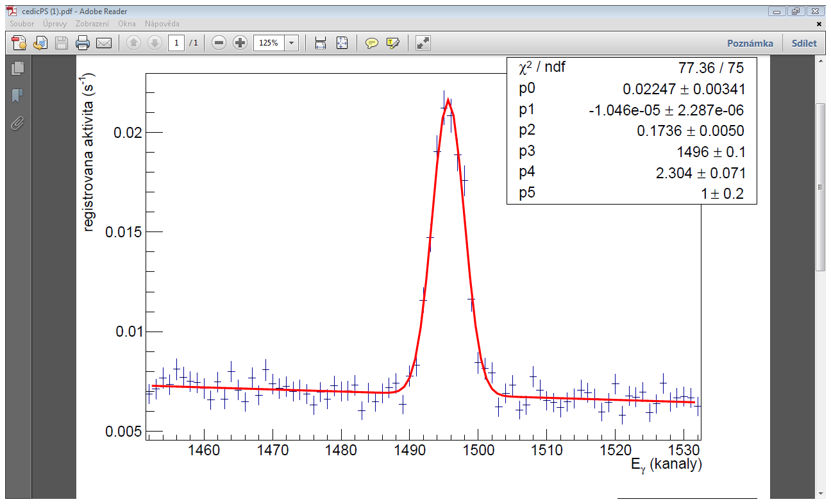The width and height of the screenshot is (831, 504).
Task: Click the p2 value '0.1736 ± 0.0050'
Action: 691,131
